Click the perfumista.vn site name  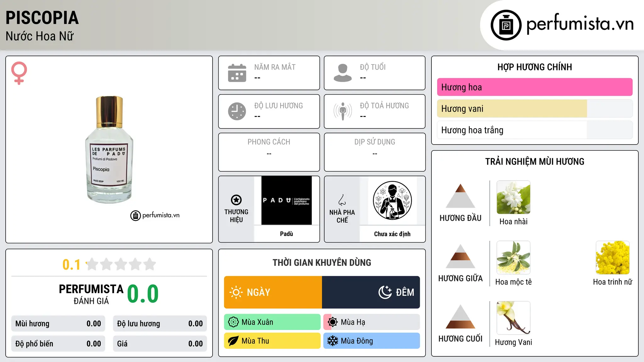point(580,24)
